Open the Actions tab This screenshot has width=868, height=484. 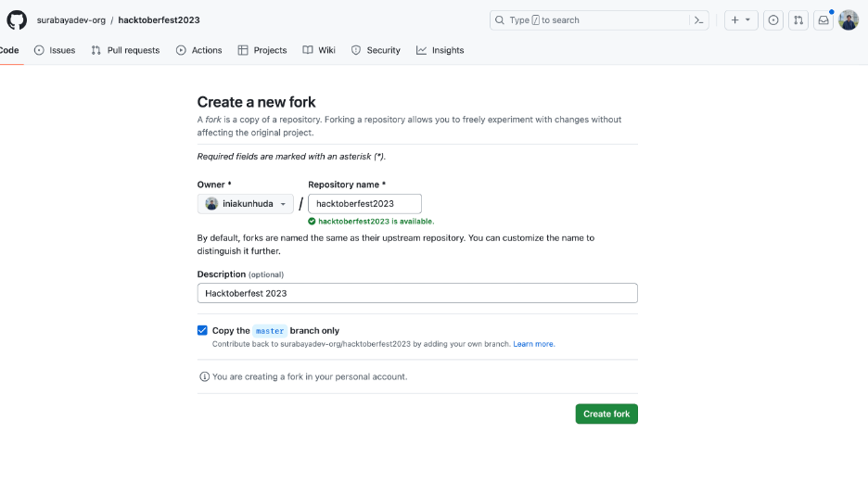198,50
